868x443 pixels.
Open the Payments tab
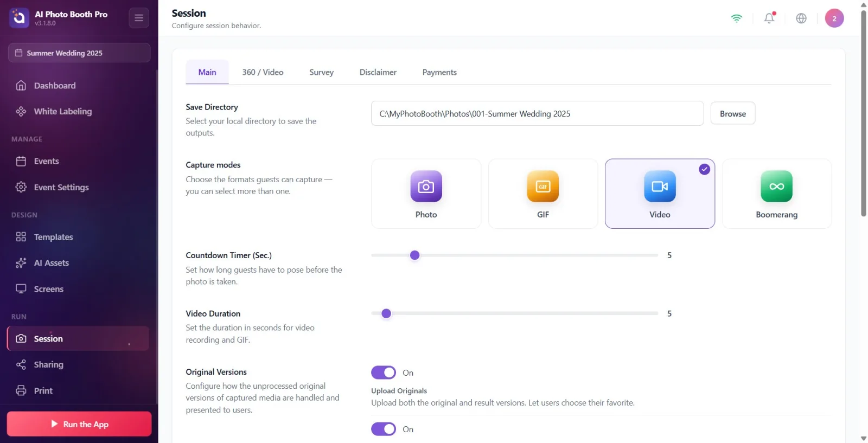click(439, 72)
